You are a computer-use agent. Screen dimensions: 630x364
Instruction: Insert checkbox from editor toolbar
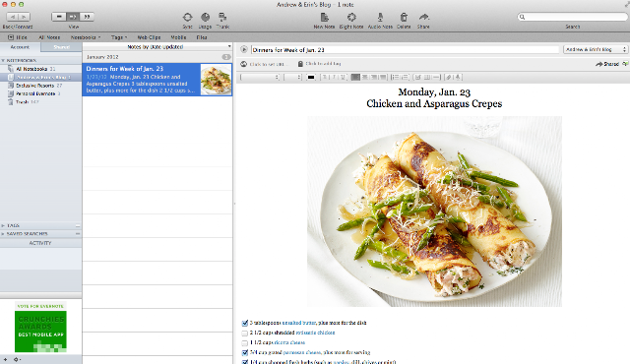(x=417, y=77)
